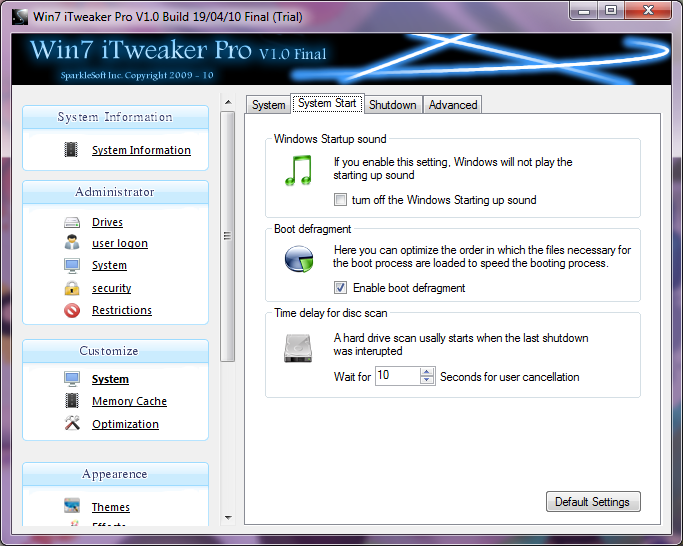The width and height of the screenshot is (683, 546).
Task: Click the Customize System monitor icon
Action: coord(72,379)
